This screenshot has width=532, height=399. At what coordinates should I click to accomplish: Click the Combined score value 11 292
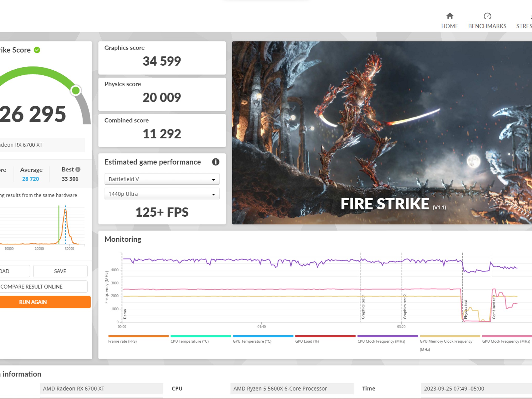pos(162,134)
